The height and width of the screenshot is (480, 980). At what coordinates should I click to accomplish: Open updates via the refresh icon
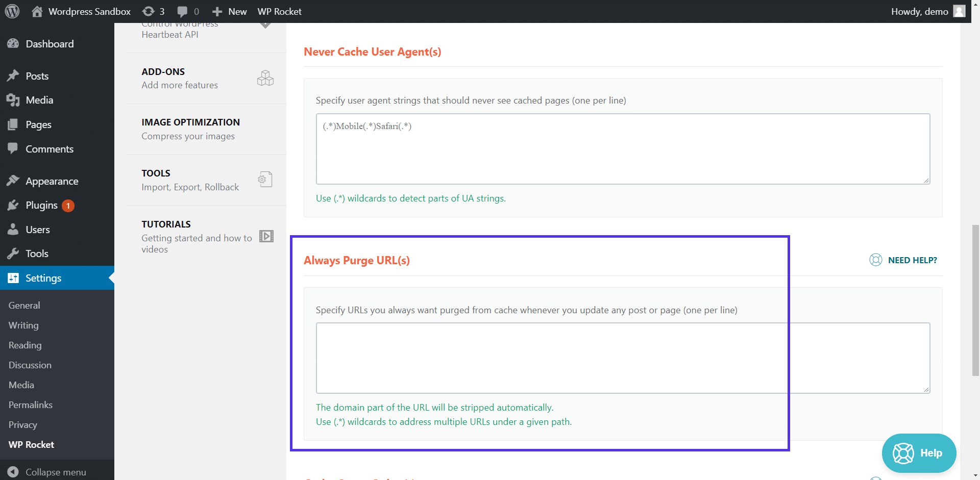click(149, 11)
